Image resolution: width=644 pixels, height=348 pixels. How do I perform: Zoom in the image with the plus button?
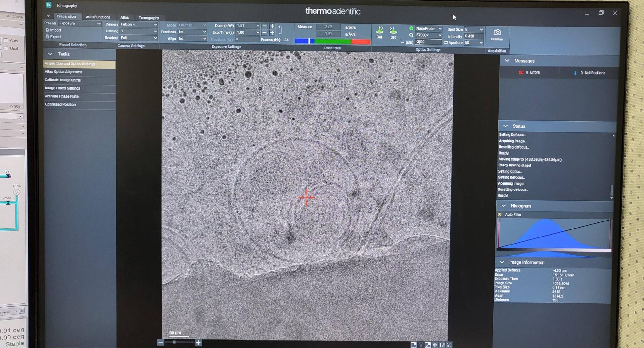pyautogui.click(x=198, y=343)
